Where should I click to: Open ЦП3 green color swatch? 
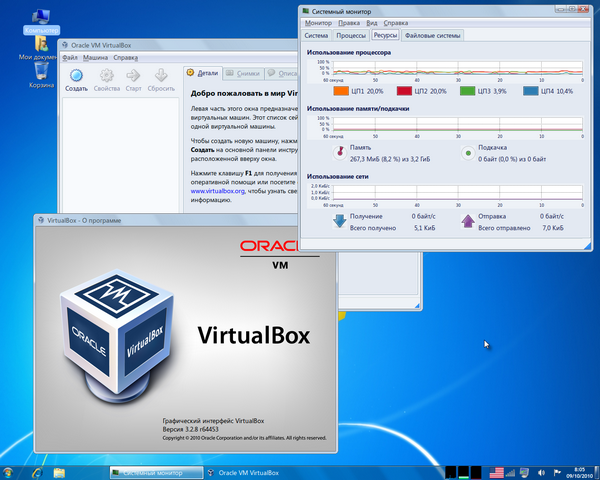point(467,91)
